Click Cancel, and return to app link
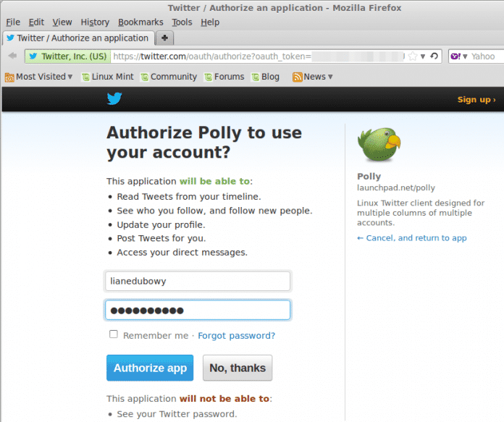 (411, 238)
